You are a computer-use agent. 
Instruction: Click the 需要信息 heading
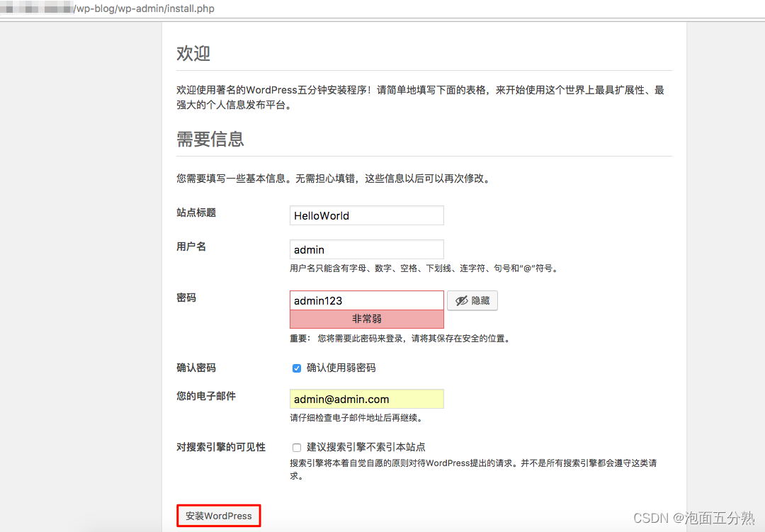tap(210, 139)
